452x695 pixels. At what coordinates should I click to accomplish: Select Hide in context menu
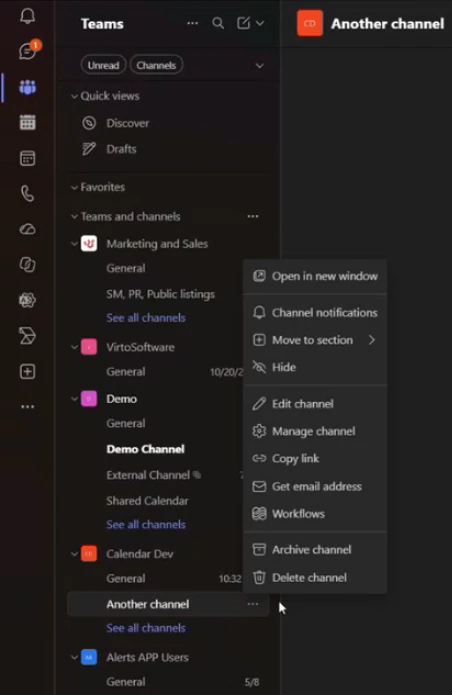click(x=315, y=367)
